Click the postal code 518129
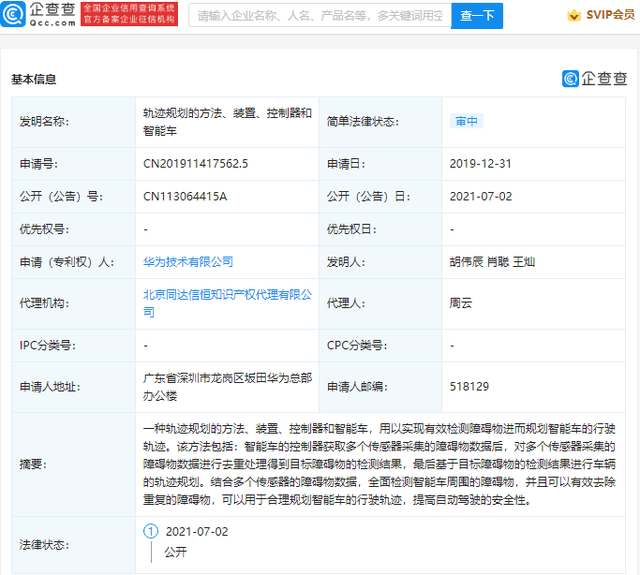 coord(469,386)
